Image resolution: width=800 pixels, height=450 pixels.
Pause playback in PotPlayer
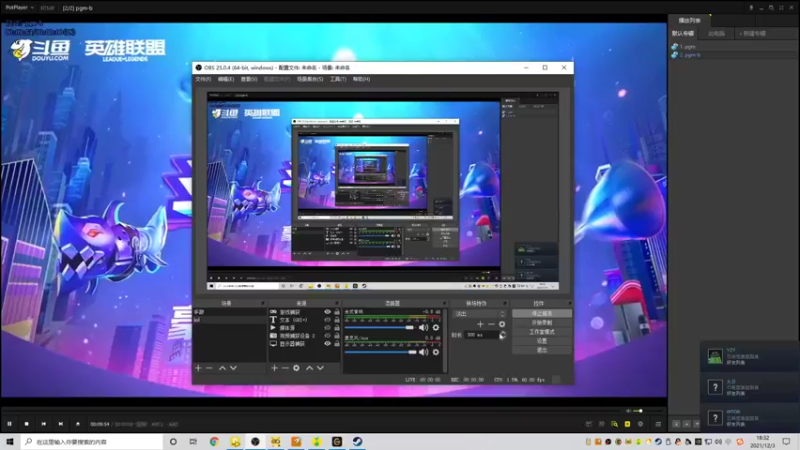(x=9, y=424)
